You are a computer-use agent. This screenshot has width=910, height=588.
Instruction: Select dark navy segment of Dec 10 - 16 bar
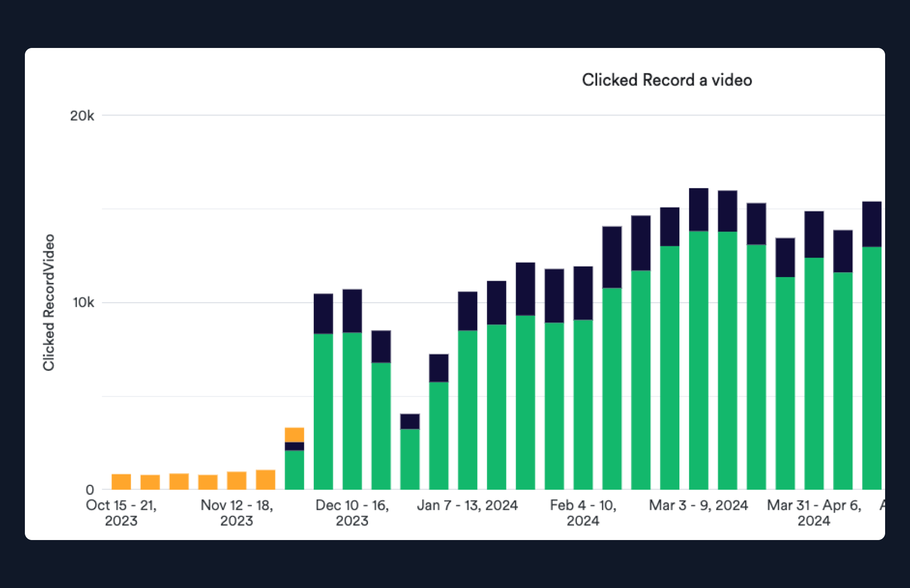pos(352,311)
